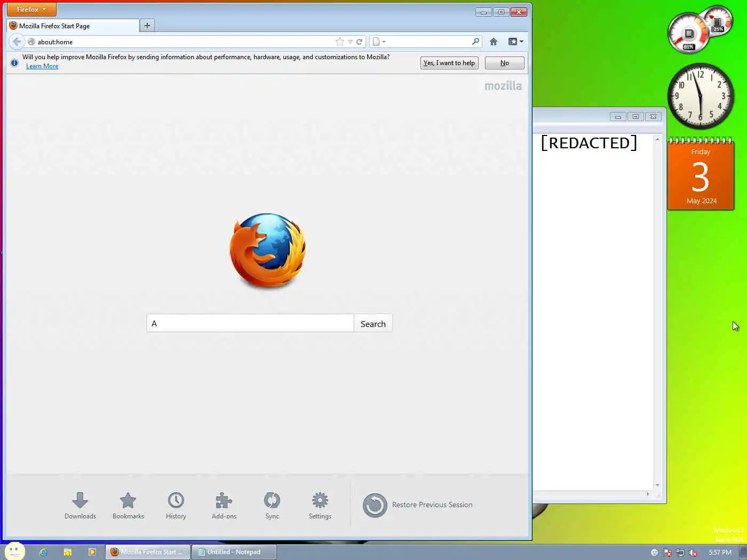The image size is (747, 560).
Task: Click the Search button on start page
Action: tap(373, 323)
